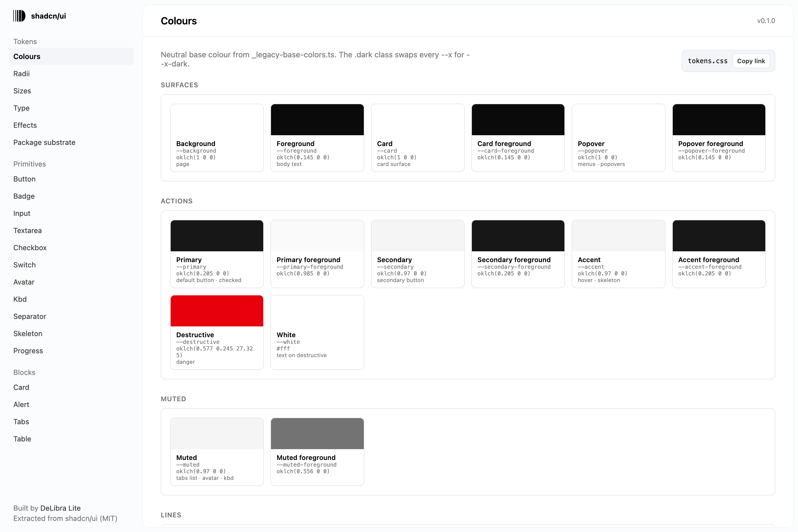The image size is (798, 532).
Task: Click the shadcn/ui logo icon
Action: [19, 16]
